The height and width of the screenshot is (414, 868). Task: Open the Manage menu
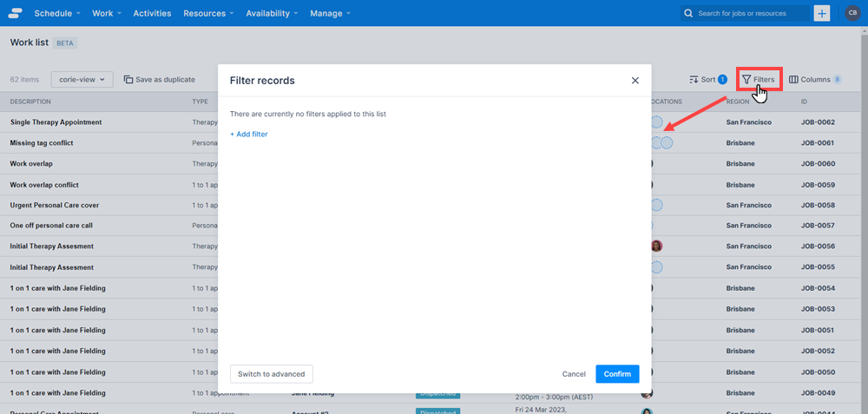[330, 13]
